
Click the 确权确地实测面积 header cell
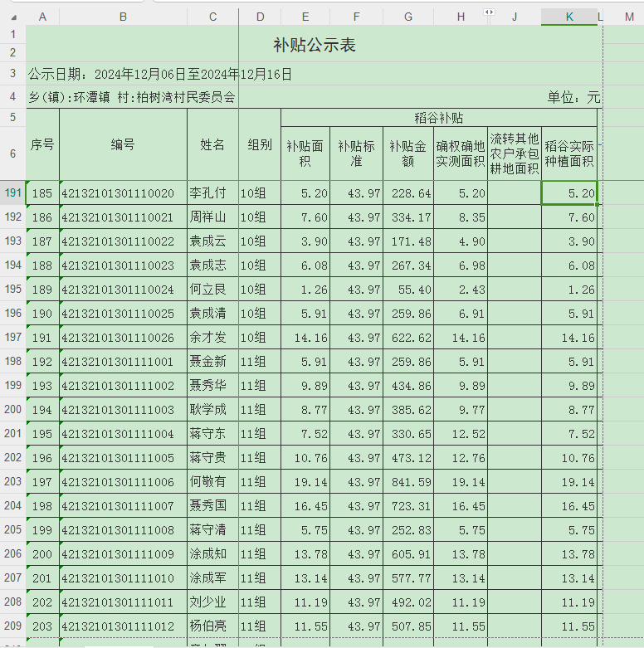point(461,153)
